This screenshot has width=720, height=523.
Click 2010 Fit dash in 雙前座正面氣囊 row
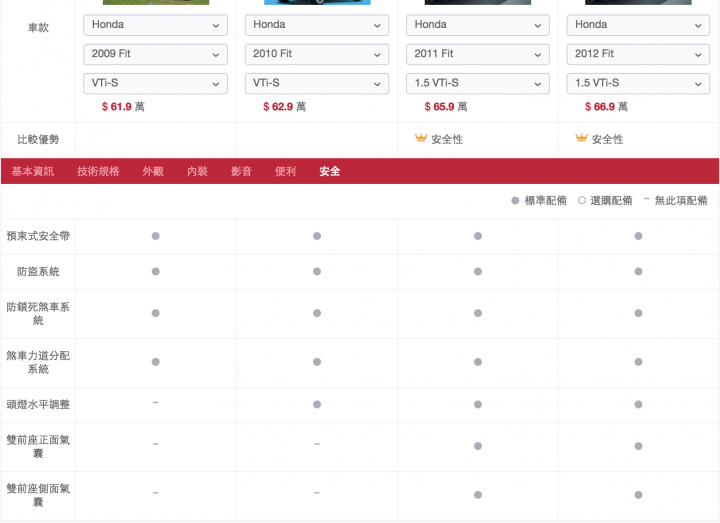[x=317, y=444]
